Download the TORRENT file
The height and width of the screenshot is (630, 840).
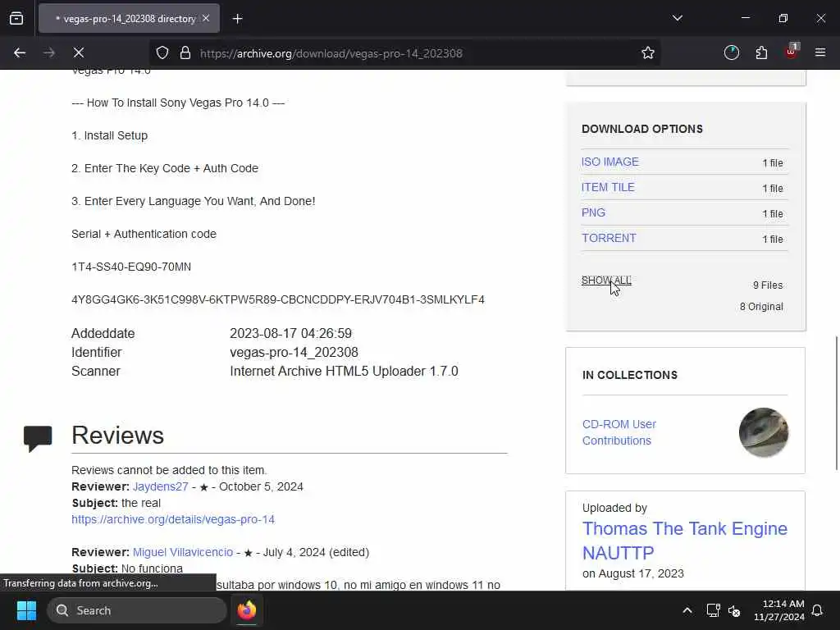609,238
